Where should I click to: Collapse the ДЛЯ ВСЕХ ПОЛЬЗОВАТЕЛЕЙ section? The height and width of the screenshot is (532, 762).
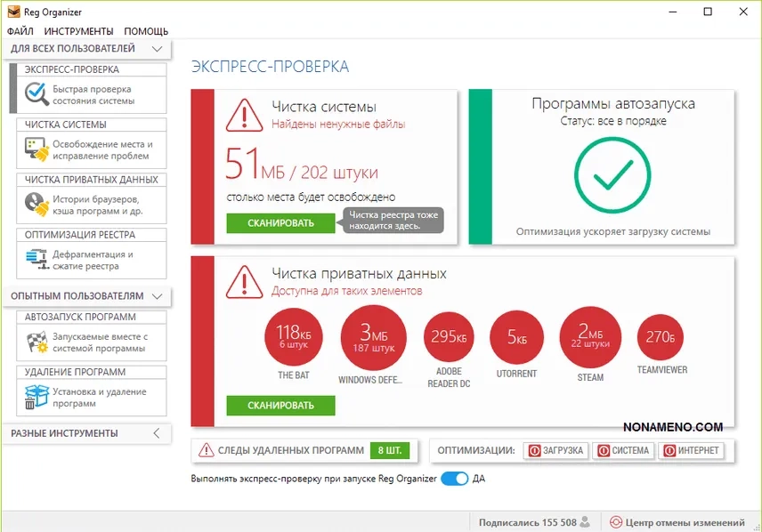point(157,49)
